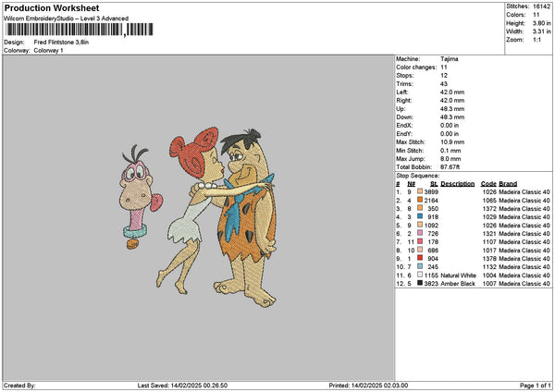Select the Zoom value 1:1
This screenshot has height=392, width=555.
[536, 40]
